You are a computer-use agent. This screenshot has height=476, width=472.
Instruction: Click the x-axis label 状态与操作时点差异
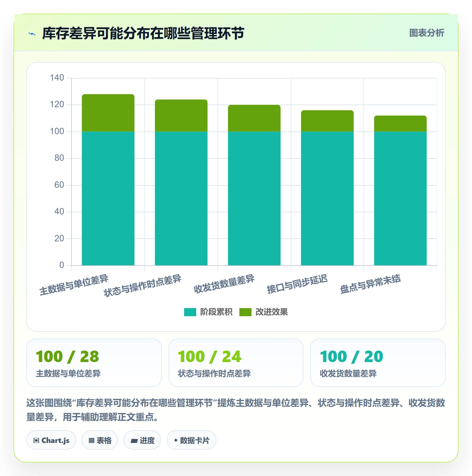pyautogui.click(x=143, y=286)
